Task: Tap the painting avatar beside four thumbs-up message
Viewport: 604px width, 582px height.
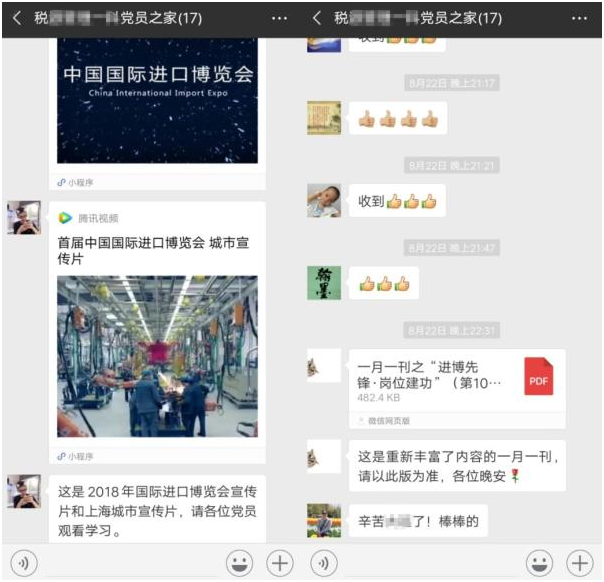Action: [324, 118]
